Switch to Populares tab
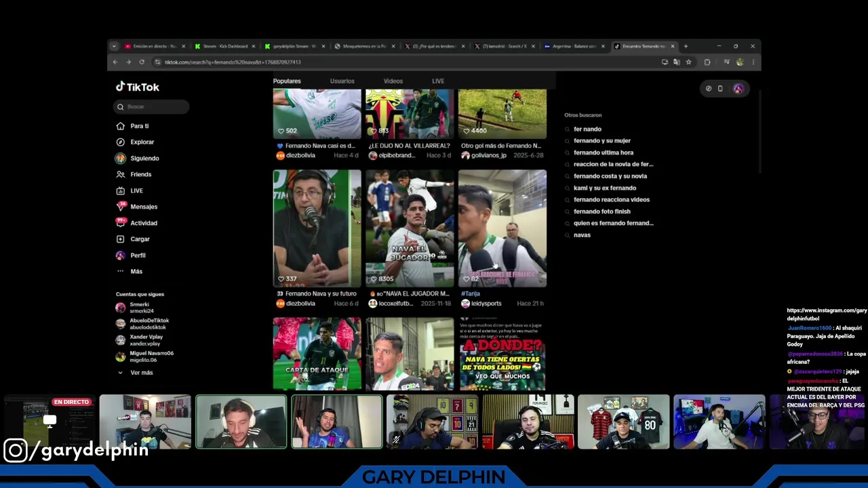868x488 pixels. click(x=287, y=81)
